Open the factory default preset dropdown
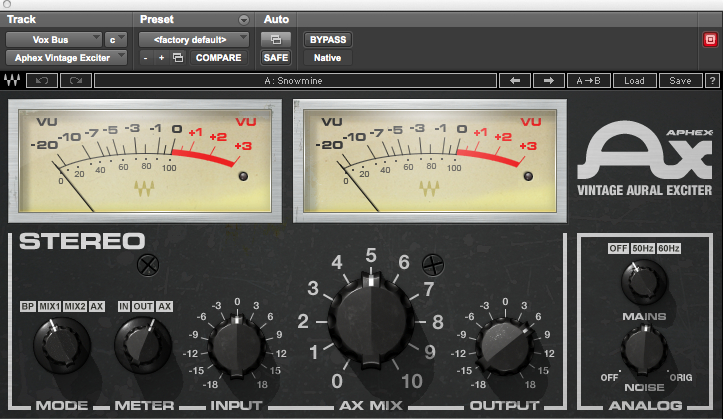The height and width of the screenshot is (419, 723). click(x=194, y=40)
